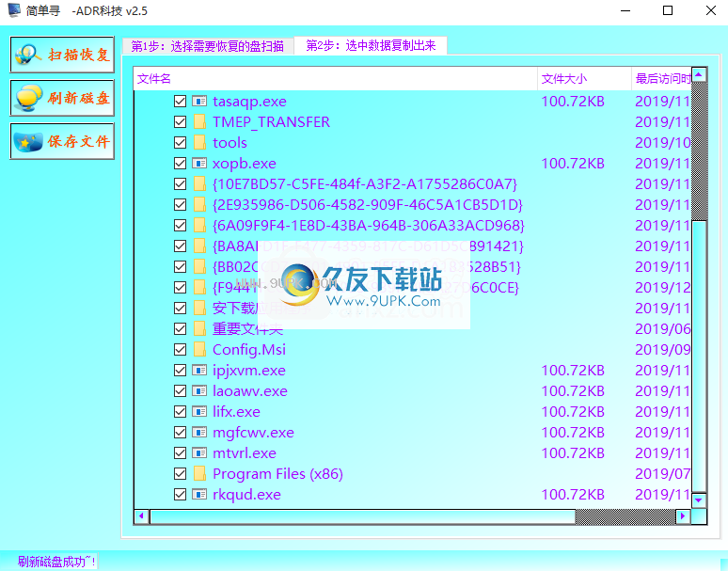Uncheck the TMEP_TRANSFER folder checkbox
The image size is (728, 571).
coord(181,122)
